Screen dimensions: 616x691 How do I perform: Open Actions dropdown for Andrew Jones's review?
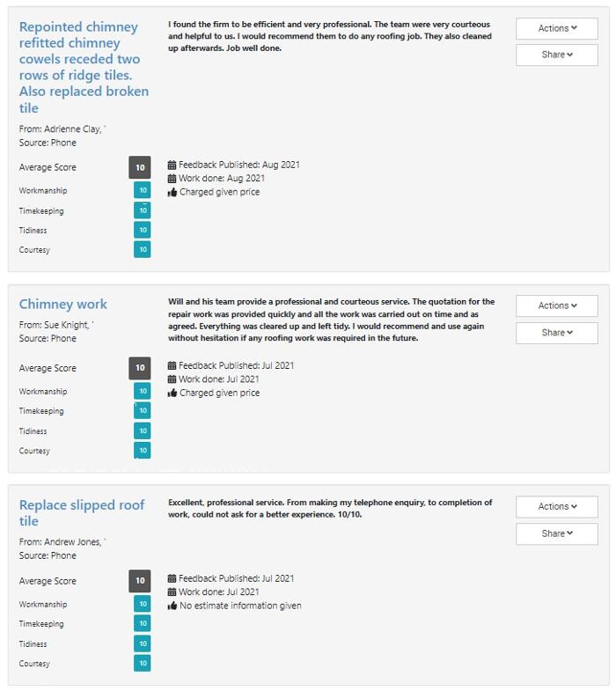click(556, 506)
